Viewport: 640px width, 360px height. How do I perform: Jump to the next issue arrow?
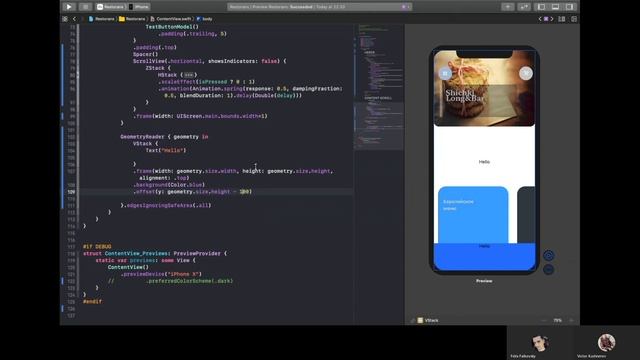552,19
